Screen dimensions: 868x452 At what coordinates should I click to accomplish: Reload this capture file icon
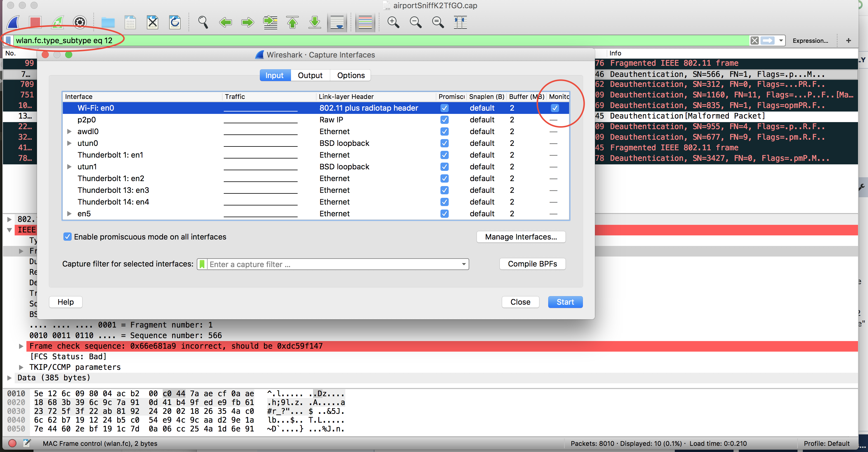click(175, 22)
